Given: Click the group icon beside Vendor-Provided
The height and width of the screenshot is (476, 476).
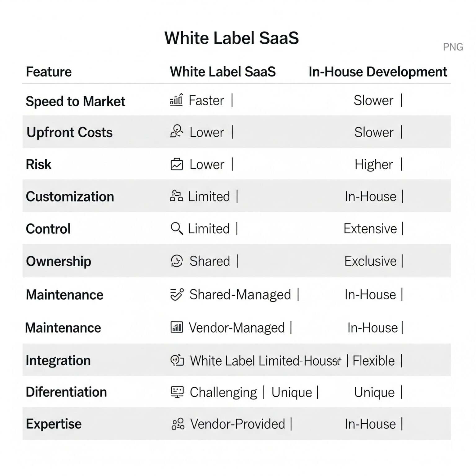Looking at the screenshot, I should point(178,424).
